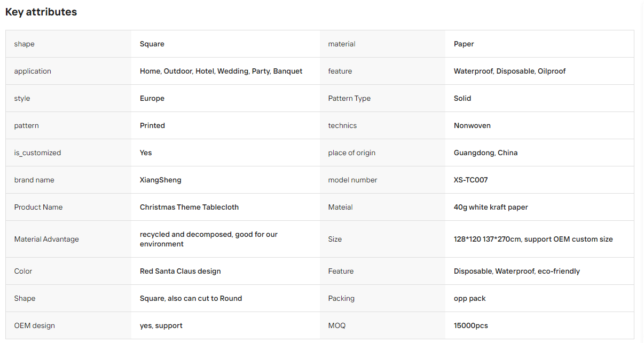Click the Size value with OEM custom size
The height and width of the screenshot is (343, 644).
pyautogui.click(x=533, y=239)
